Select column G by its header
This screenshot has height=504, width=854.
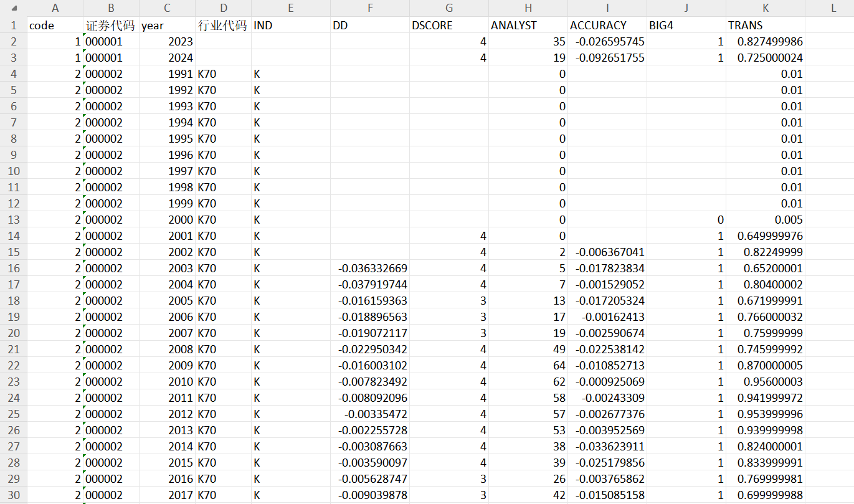[449, 8]
